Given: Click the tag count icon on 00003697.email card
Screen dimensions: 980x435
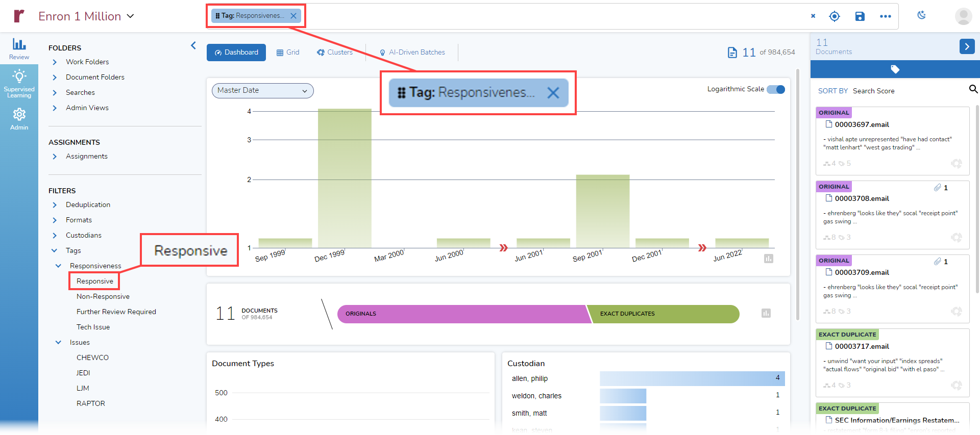Looking at the screenshot, I should click(x=842, y=164).
